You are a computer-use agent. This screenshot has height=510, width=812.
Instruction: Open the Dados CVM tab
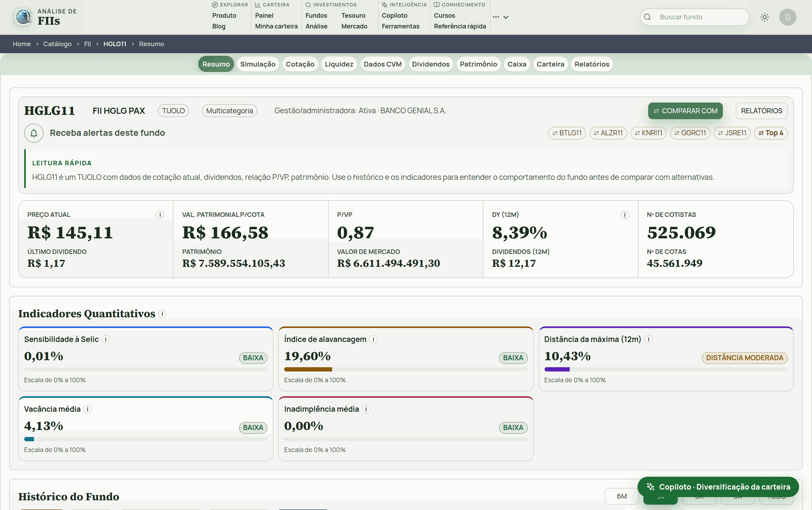[382, 64]
